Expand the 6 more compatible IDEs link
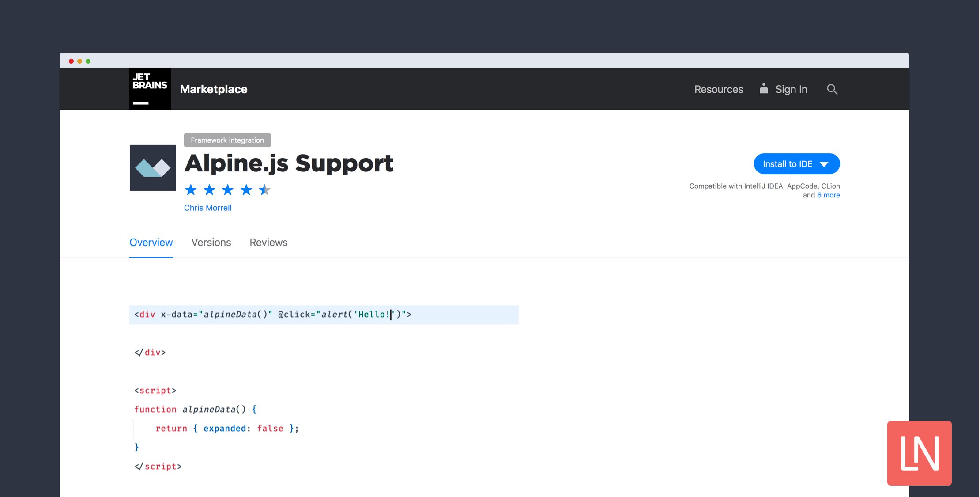The height and width of the screenshot is (497, 980). (x=828, y=195)
